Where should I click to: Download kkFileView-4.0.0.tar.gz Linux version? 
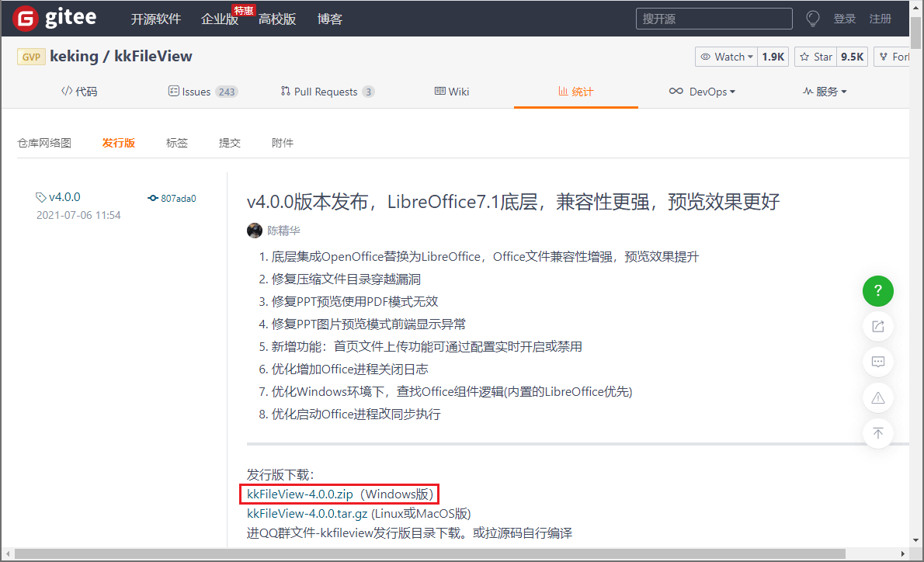(307, 513)
